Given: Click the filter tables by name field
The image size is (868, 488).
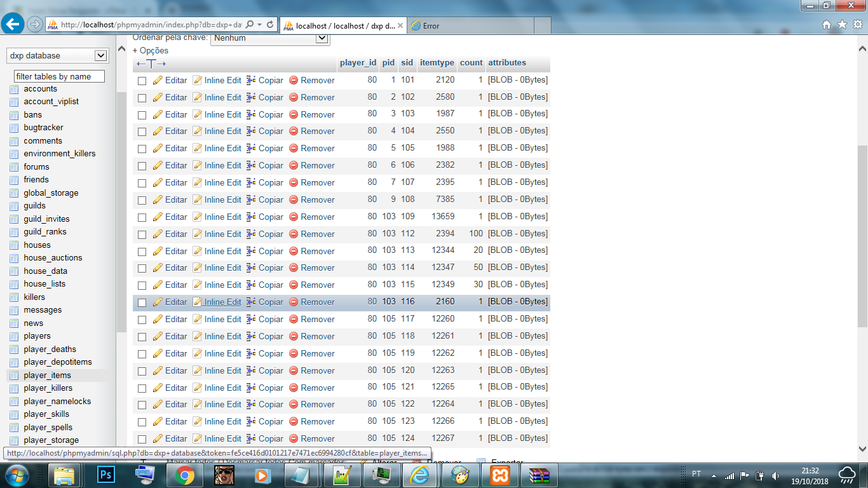Looking at the screenshot, I should point(59,76).
